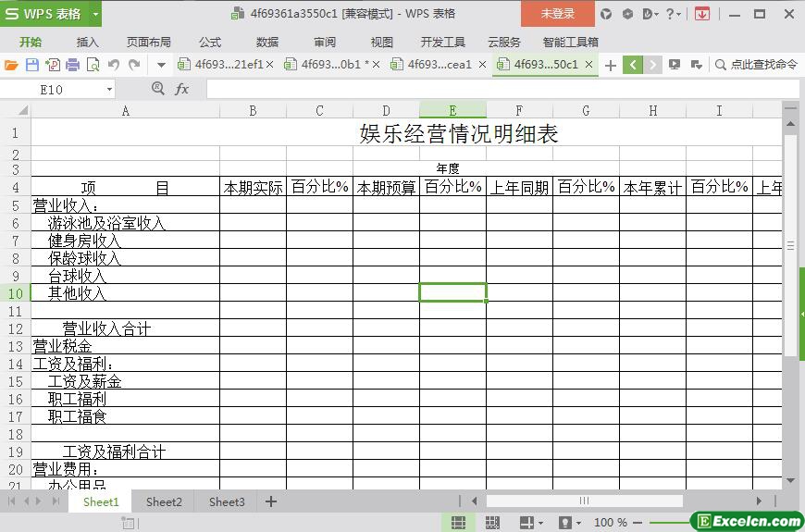Go to previous document tab with green left arrow

[633, 65]
